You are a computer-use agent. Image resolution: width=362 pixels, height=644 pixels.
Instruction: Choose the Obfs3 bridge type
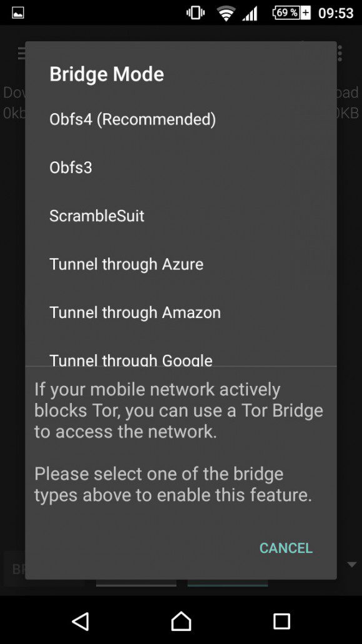[180, 167]
